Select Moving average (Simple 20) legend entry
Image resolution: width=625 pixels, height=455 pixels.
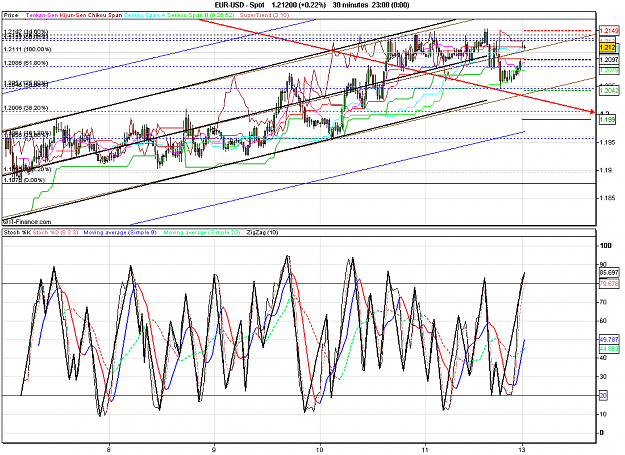coord(202,232)
